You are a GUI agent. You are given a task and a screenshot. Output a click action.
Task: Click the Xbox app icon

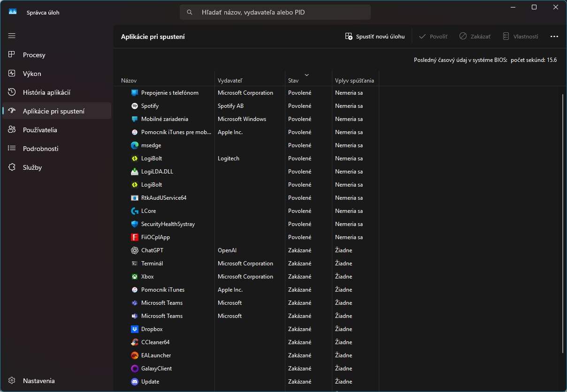coord(135,277)
